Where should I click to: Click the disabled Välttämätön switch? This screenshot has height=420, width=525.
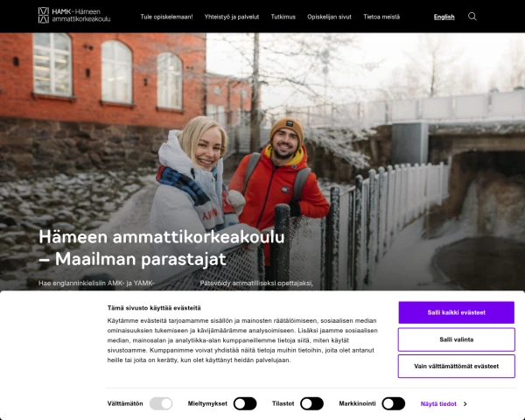(161, 403)
